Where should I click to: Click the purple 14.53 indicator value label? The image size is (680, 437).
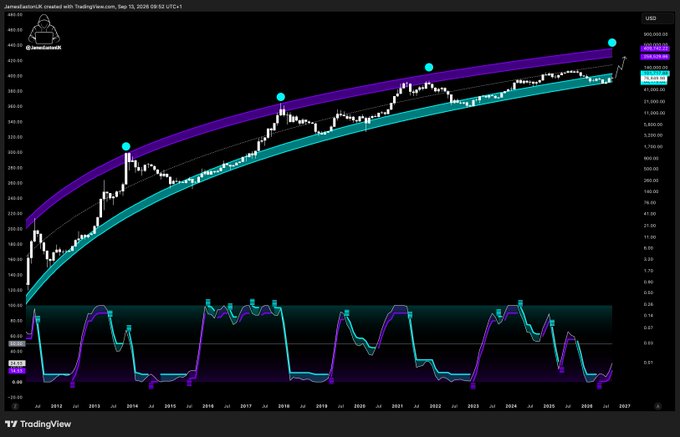pos(15,371)
